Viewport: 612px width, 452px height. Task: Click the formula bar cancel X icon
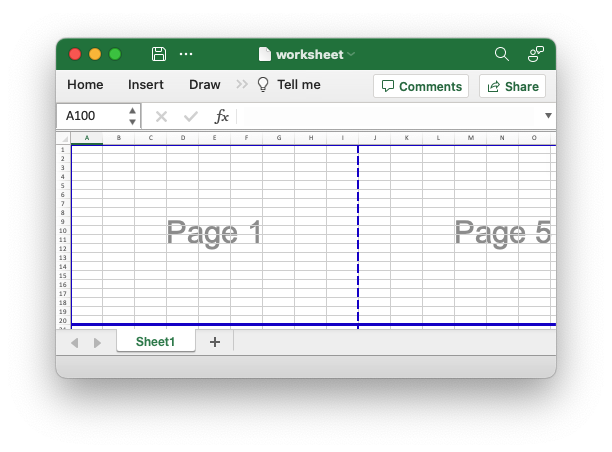coord(161,116)
